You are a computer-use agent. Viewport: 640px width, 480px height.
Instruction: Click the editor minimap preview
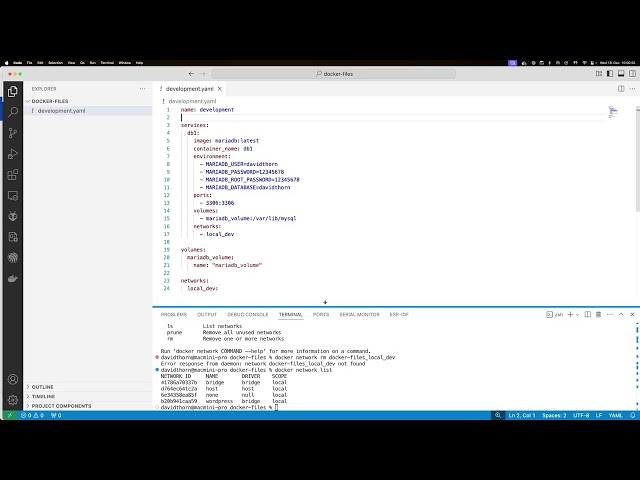(612, 112)
